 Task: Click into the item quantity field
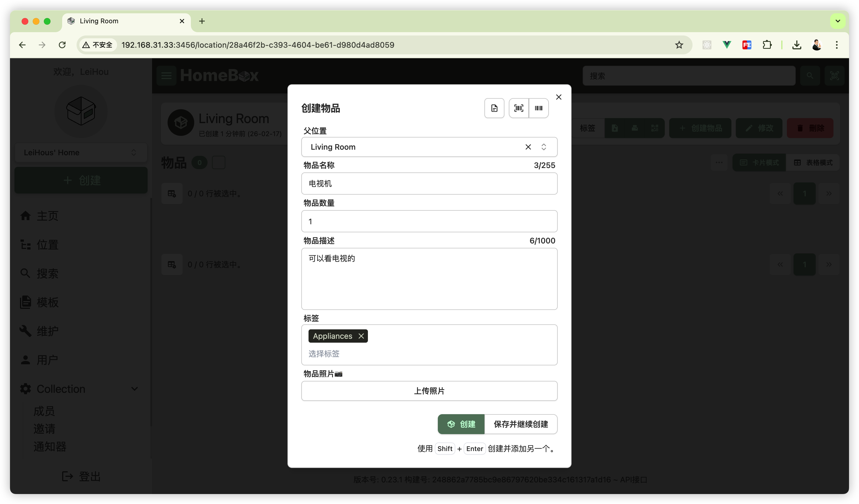pos(429,221)
